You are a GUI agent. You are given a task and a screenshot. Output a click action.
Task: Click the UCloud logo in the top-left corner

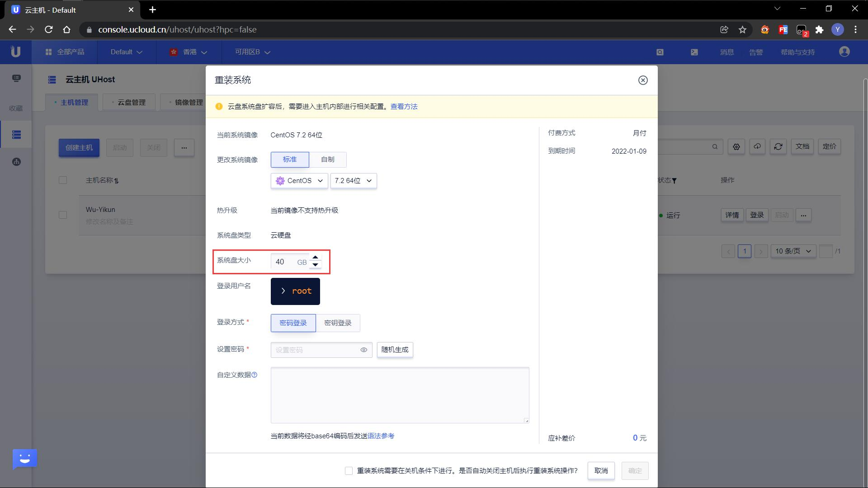click(15, 52)
